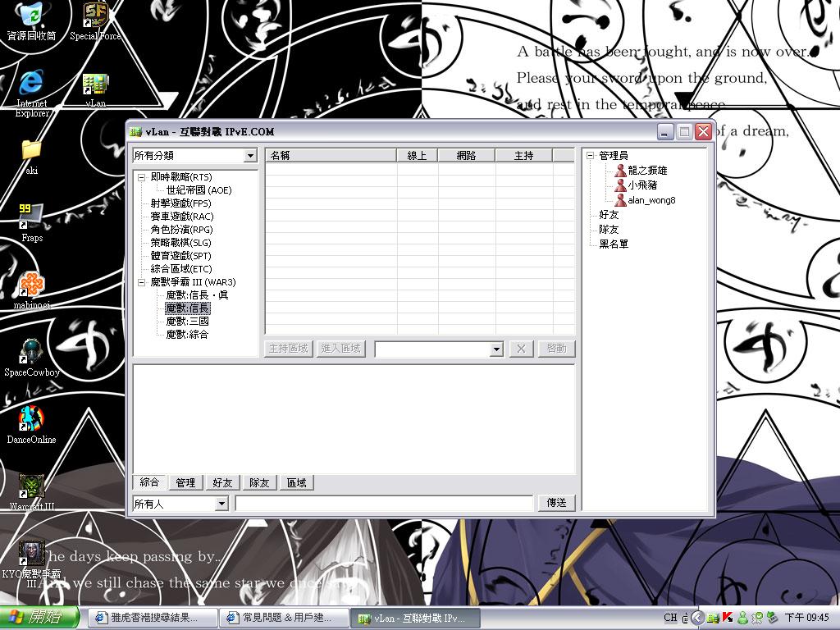This screenshot has width=840, height=630.
Task: Select the KYO魔獸爭霸III desktop icon
Action: click(x=32, y=564)
